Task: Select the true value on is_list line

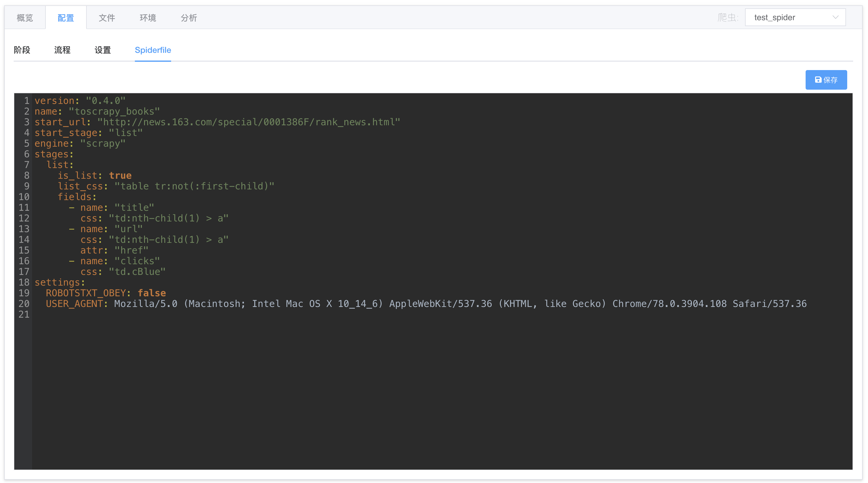Action: [120, 175]
